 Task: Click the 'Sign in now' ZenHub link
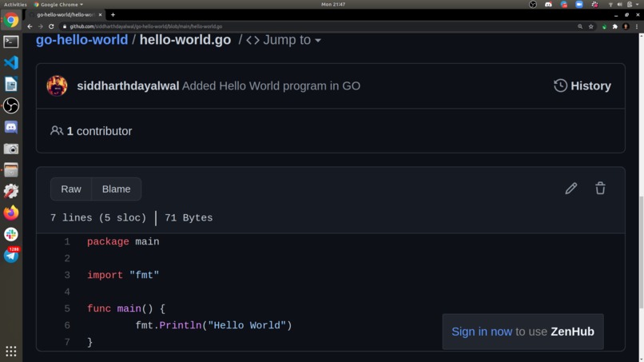(x=481, y=332)
